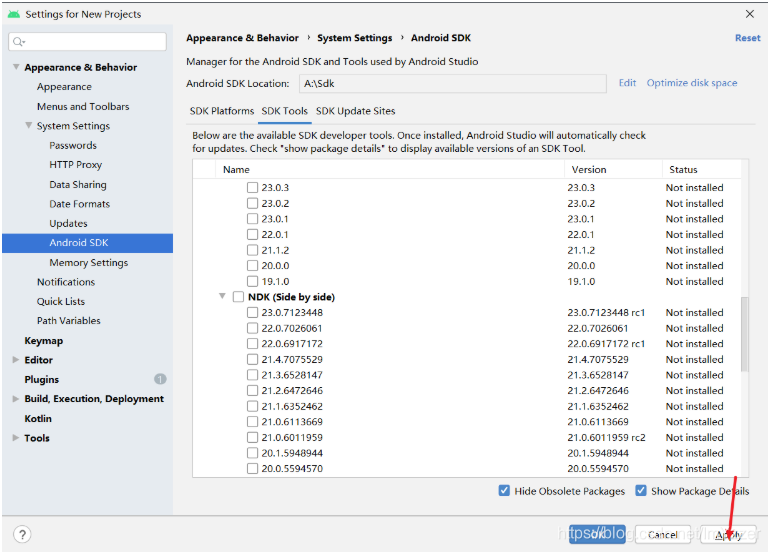Click the search magnifier icon in settings search
Viewport: 771px width, 552px height.
tap(19, 42)
